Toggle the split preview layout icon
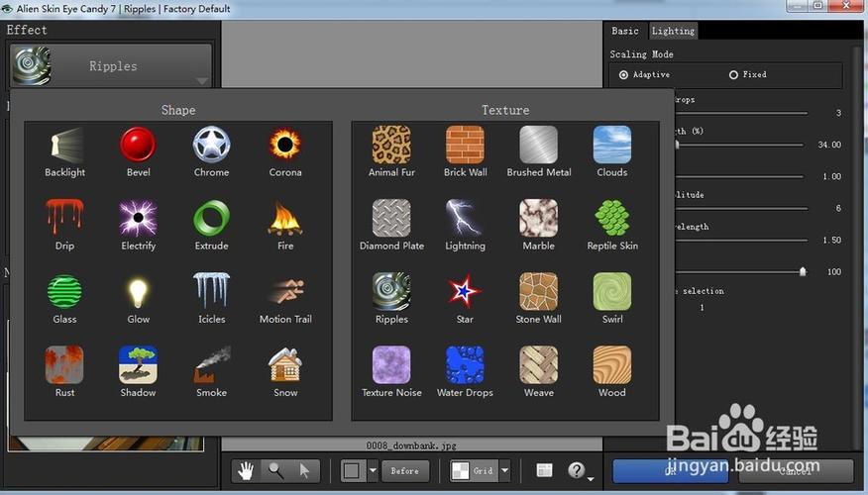 click(545, 470)
